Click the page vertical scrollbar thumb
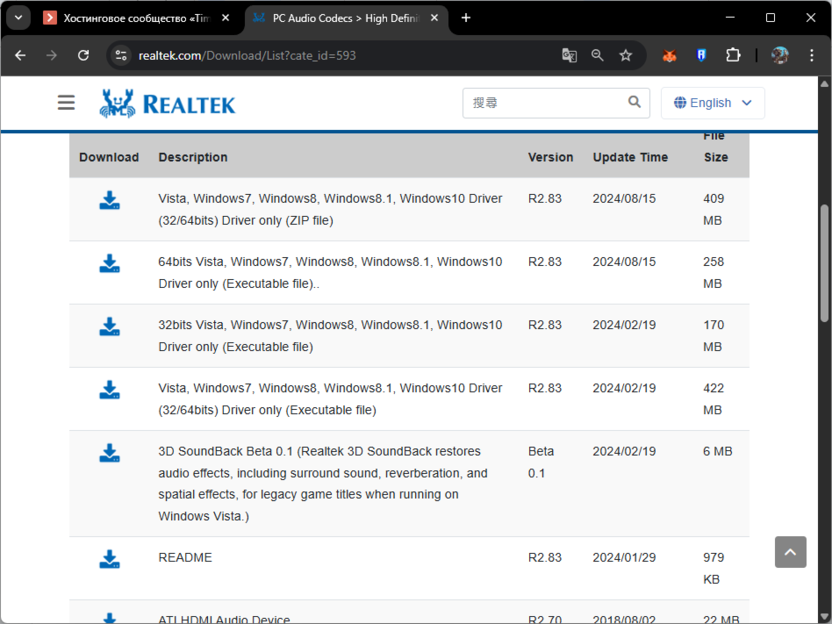Image resolution: width=832 pixels, height=624 pixels. [x=824, y=262]
